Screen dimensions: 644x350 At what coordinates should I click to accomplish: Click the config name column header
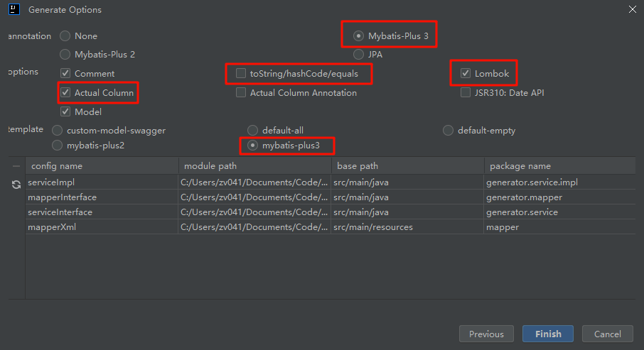point(102,165)
